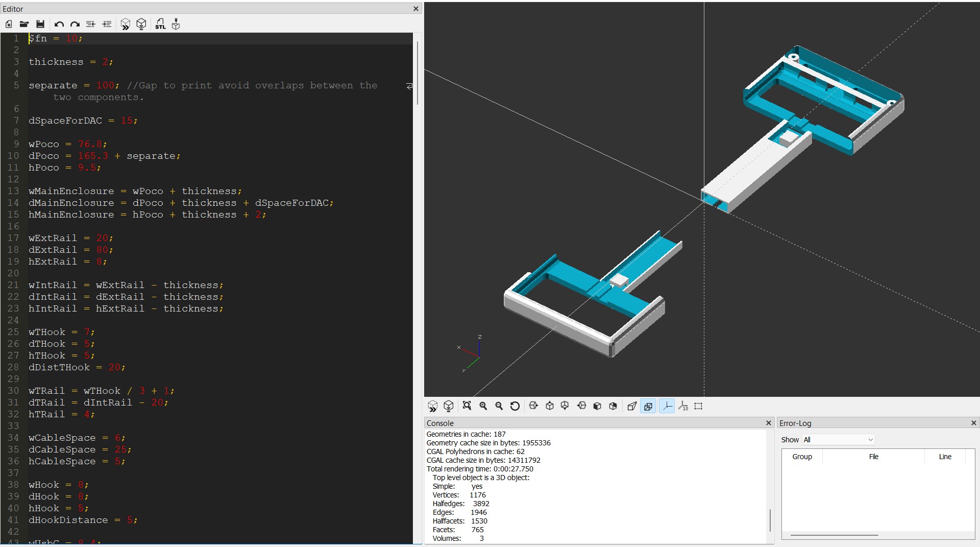Click the Error-Log horizontal scrollbar
980x547 pixels.
[x=835, y=535]
